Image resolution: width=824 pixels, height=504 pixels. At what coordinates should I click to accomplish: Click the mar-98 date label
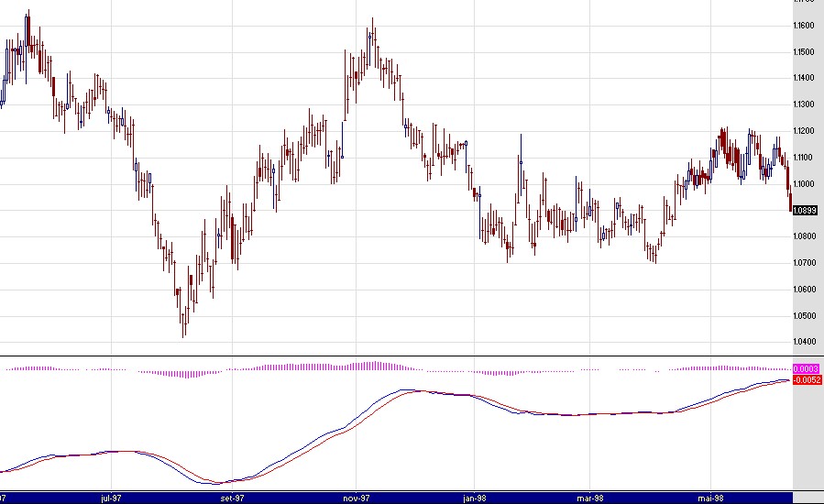point(590,498)
